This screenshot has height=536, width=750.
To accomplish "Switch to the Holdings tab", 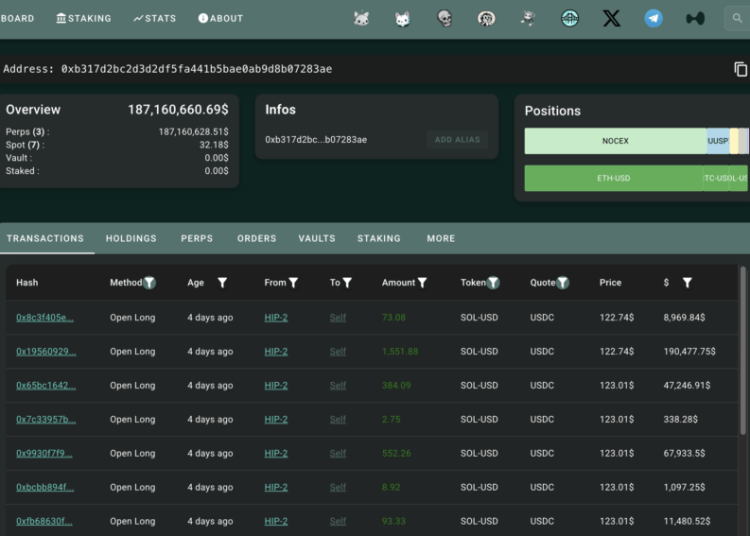I will pos(131,239).
